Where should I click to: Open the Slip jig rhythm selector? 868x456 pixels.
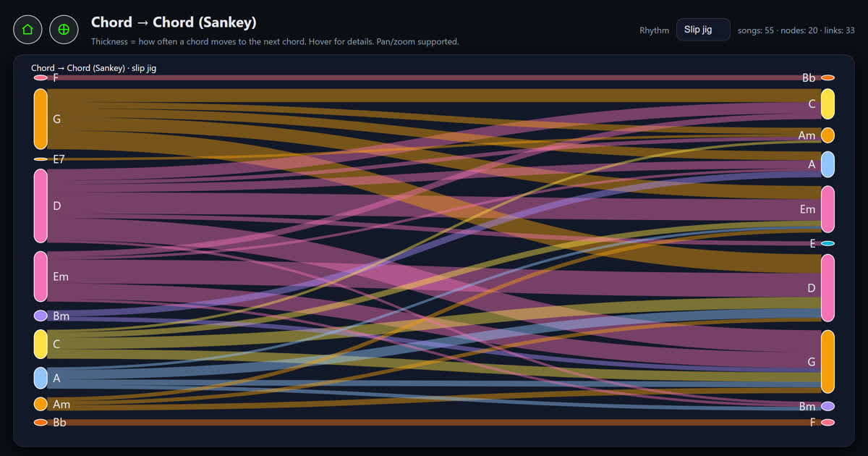[x=702, y=30]
